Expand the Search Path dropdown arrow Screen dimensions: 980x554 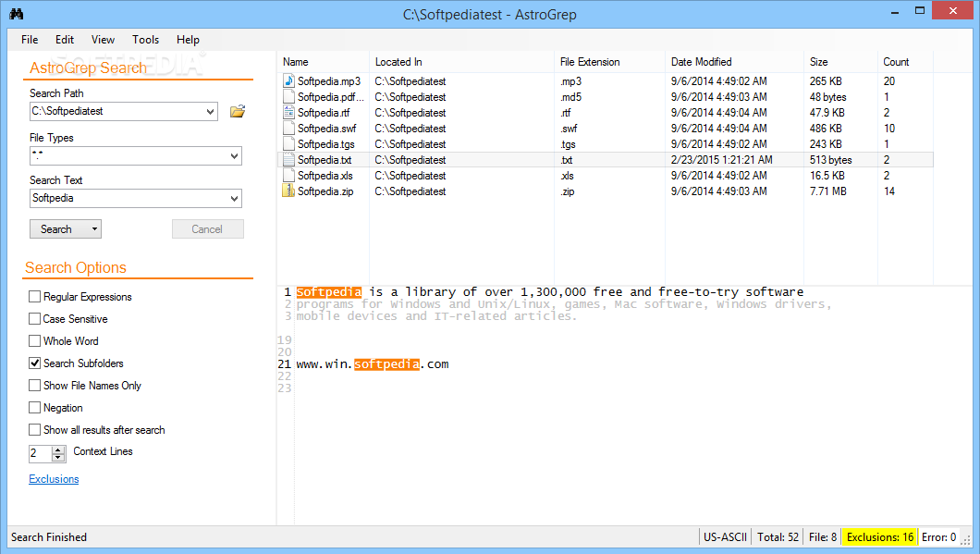point(210,112)
